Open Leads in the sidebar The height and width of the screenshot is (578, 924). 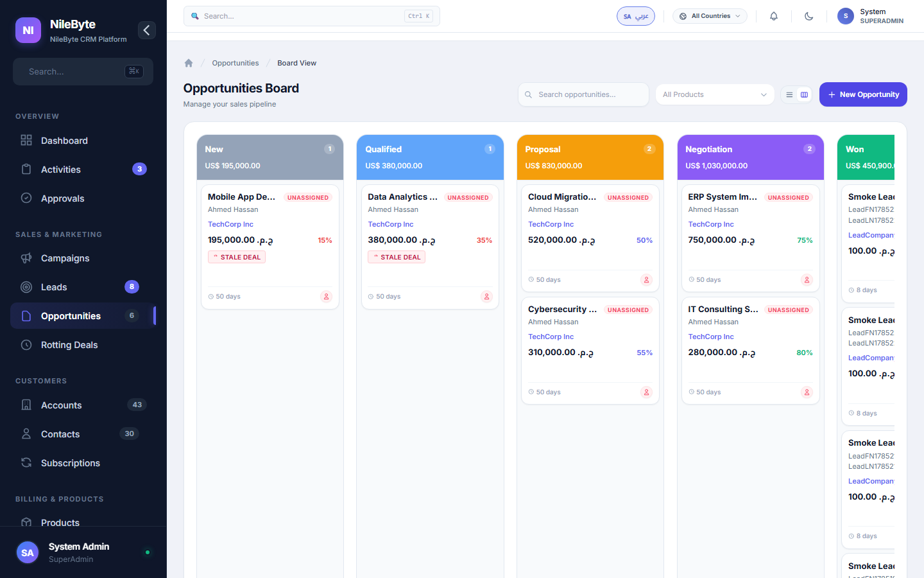(x=83, y=287)
